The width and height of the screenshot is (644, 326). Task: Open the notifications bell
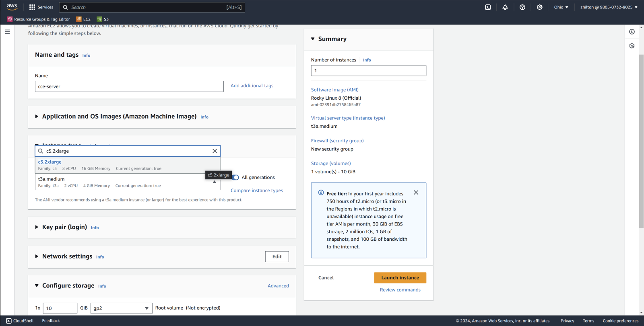505,7
